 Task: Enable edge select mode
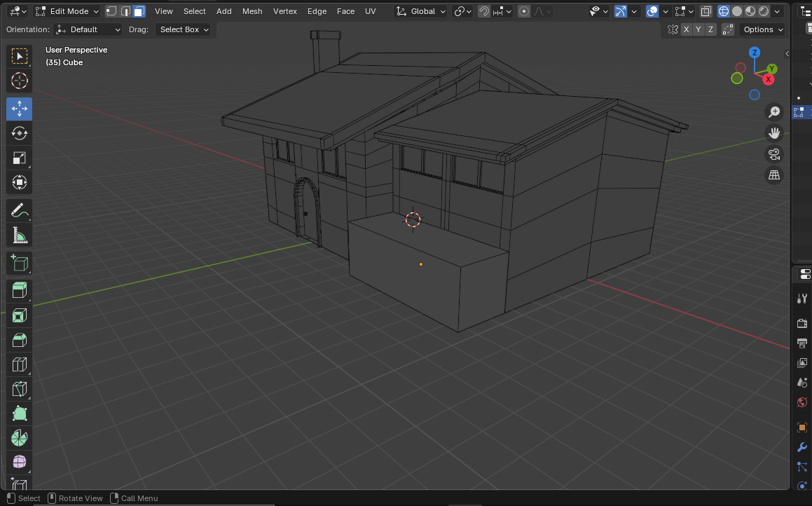[x=125, y=11]
